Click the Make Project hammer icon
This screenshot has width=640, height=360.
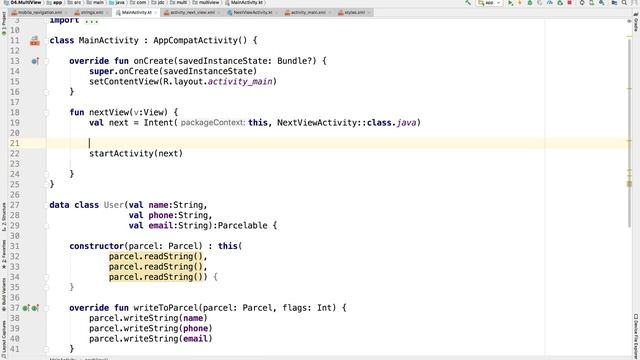(468, 3)
